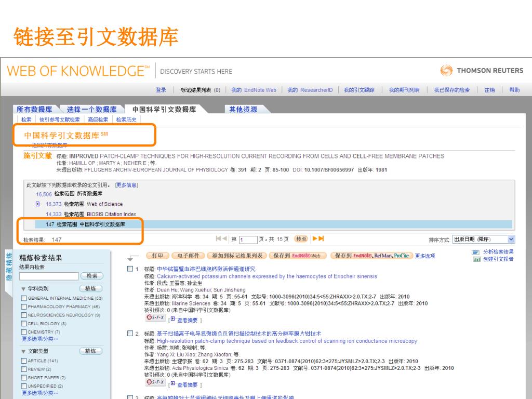Click the Thomson Reuters logo

tap(482, 70)
